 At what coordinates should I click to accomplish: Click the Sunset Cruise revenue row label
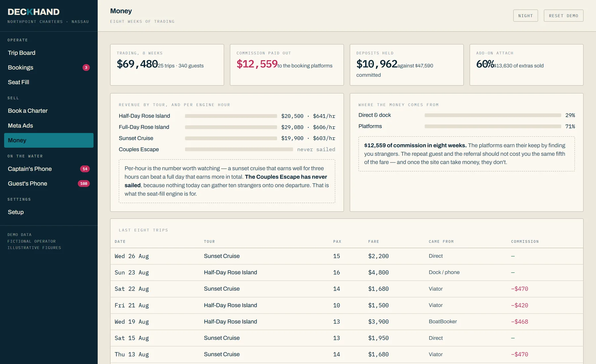tap(136, 138)
